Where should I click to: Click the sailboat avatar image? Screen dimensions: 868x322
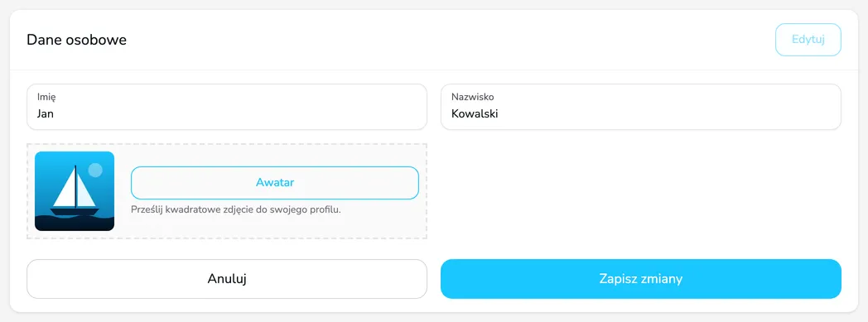pos(75,191)
